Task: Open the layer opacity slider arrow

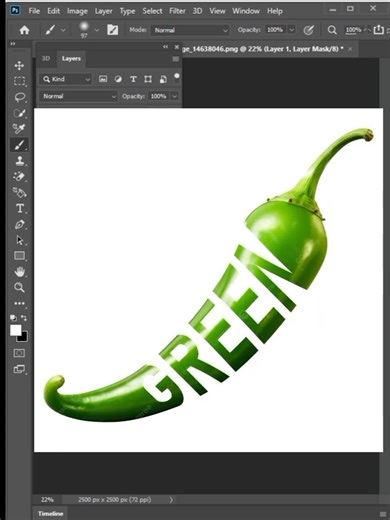Action: (x=174, y=96)
